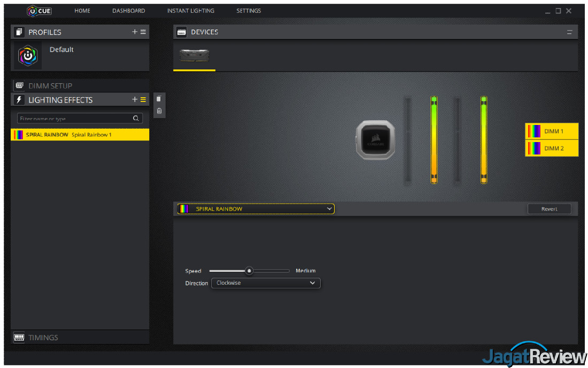Expand the Timings section
The width and height of the screenshot is (588, 368).
click(x=43, y=338)
